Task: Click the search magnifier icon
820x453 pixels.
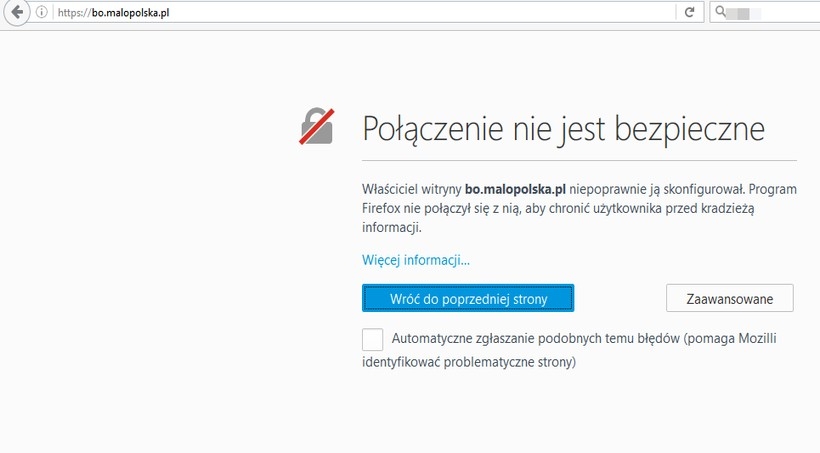Action: coord(720,12)
